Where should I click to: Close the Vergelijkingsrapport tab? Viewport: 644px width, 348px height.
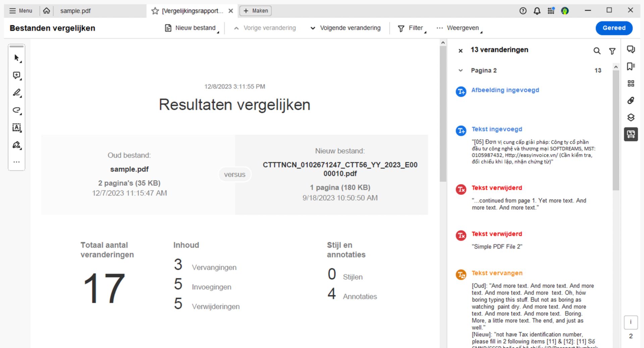tap(231, 11)
